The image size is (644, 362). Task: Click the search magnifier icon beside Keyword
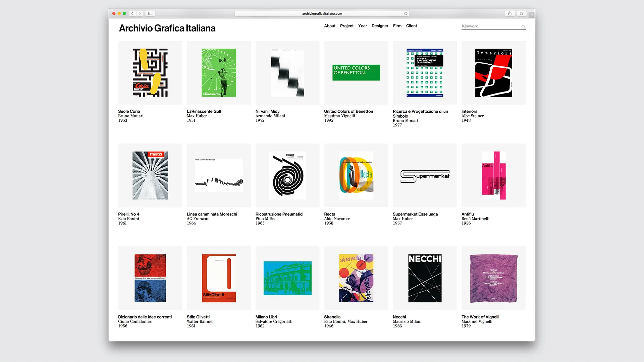523,27
